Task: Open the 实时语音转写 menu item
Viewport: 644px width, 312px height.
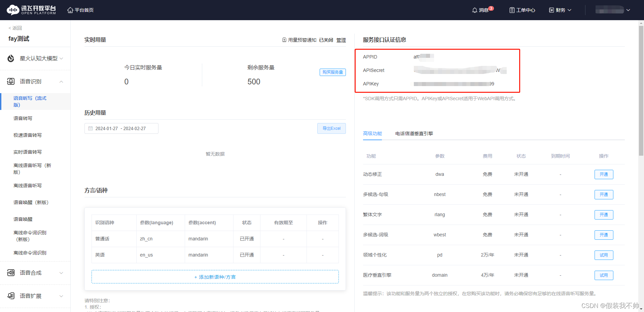Action: tap(28, 152)
